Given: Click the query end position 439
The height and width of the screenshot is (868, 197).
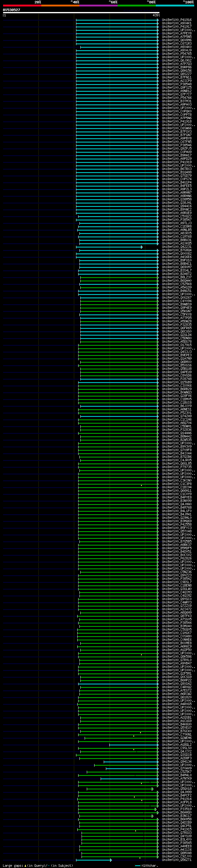Looking at the screenshot, I should [155, 15].
